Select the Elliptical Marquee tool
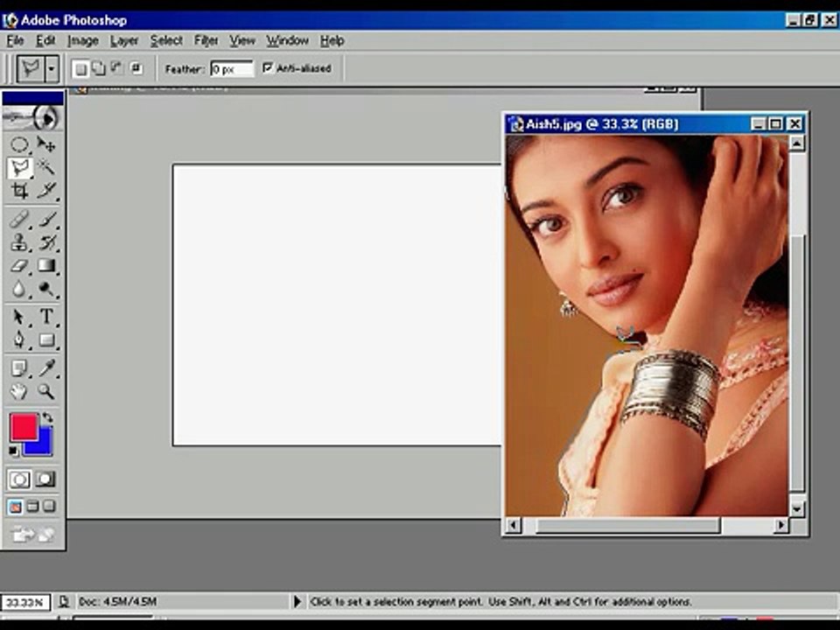Image resolution: width=840 pixels, height=630 pixels. point(19,144)
